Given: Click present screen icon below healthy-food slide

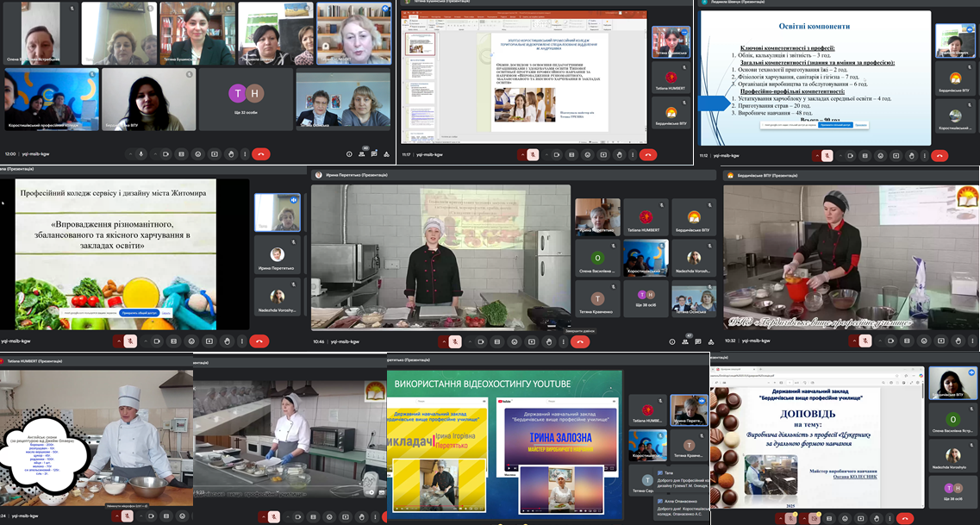Looking at the screenshot, I should click(x=211, y=341).
